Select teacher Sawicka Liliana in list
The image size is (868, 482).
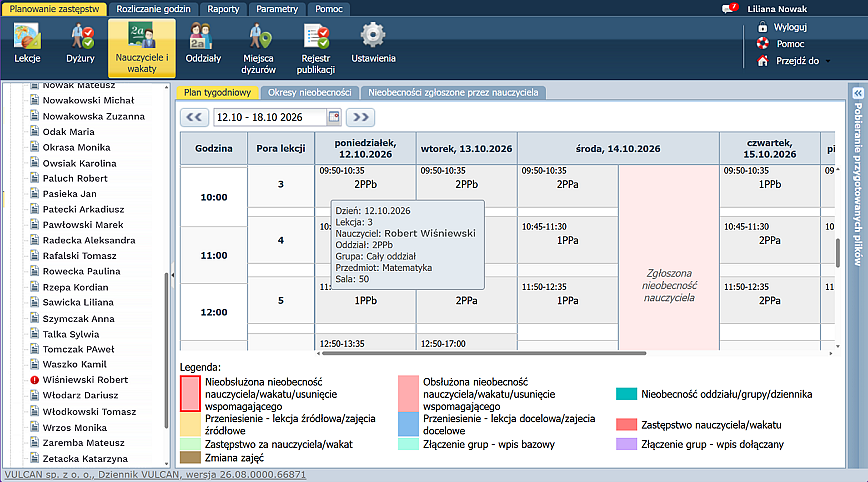click(78, 302)
